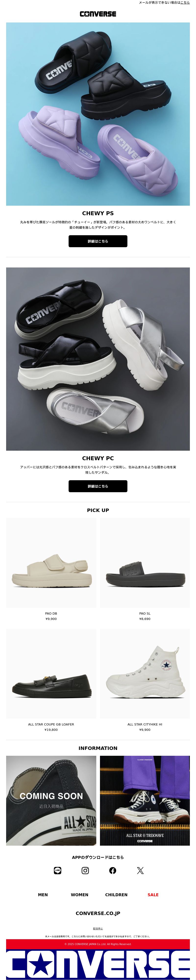The image size is (196, 980).
Task: Click the Converse logo at top
Action: pyautogui.click(x=98, y=14)
